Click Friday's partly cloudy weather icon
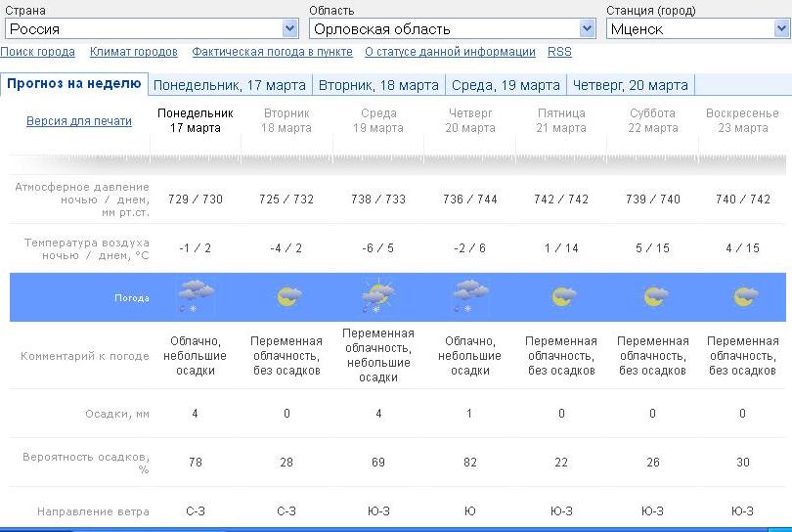Screen dimensions: 792x532 click(562, 297)
